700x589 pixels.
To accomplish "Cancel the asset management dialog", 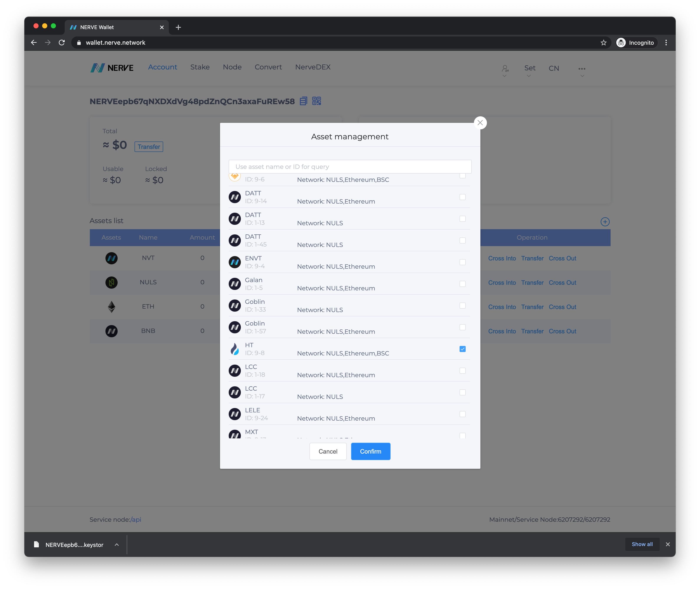I will pyautogui.click(x=328, y=451).
